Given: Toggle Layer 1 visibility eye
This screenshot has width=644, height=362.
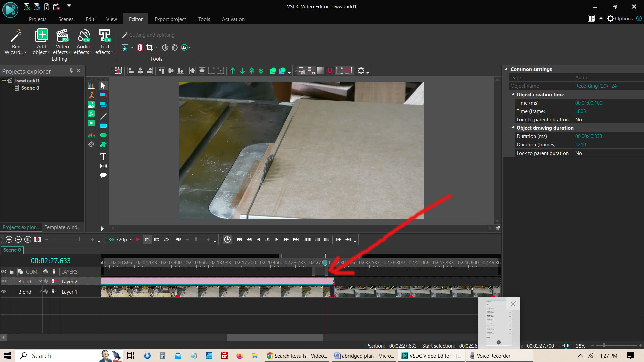Looking at the screenshot, I should tap(4, 292).
